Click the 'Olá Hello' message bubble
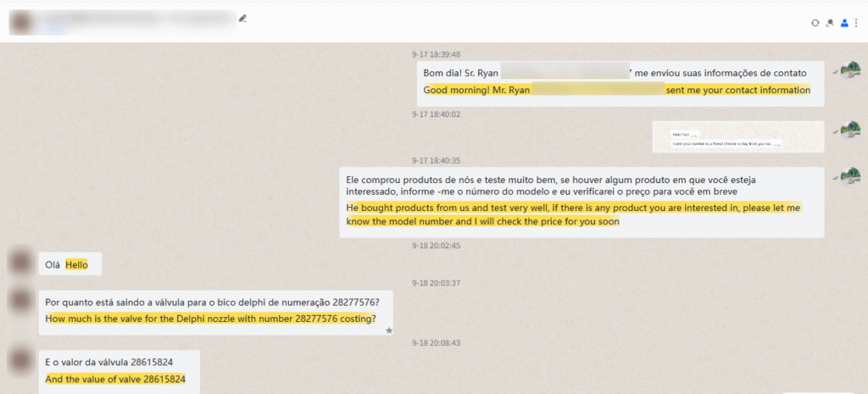Image resolution: width=868 pixels, height=394 pixels. [71, 265]
